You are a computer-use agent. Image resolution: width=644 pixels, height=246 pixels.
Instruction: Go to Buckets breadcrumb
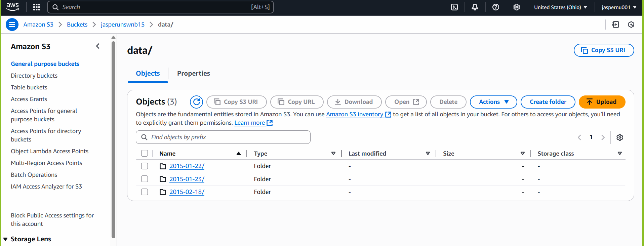point(77,25)
